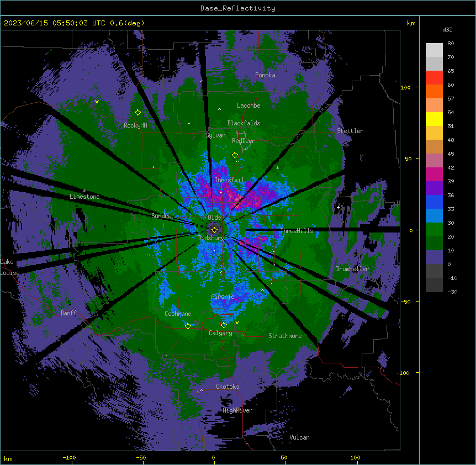Click the white asterisk marker above Limestone
This screenshot has width=476, height=465.
84,191
